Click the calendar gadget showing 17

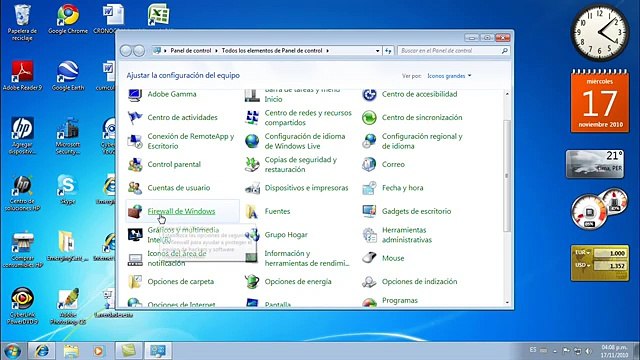point(600,101)
